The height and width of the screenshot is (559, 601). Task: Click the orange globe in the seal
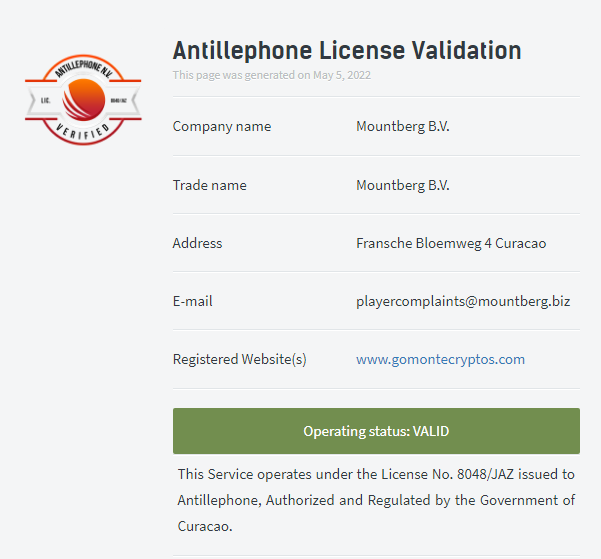coord(84,100)
